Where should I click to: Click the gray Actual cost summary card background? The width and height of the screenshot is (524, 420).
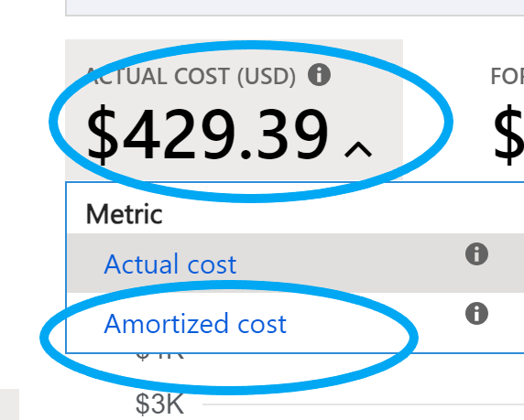[x=234, y=110]
